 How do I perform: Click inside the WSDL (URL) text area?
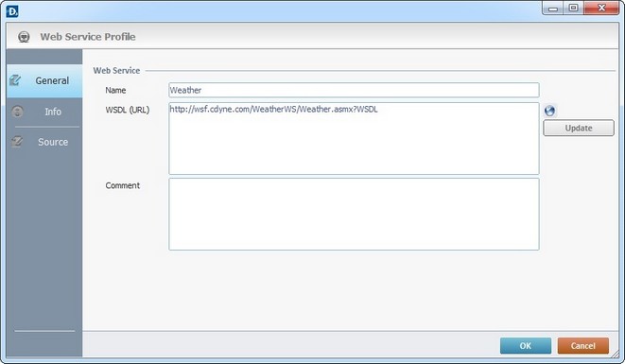coord(354,138)
